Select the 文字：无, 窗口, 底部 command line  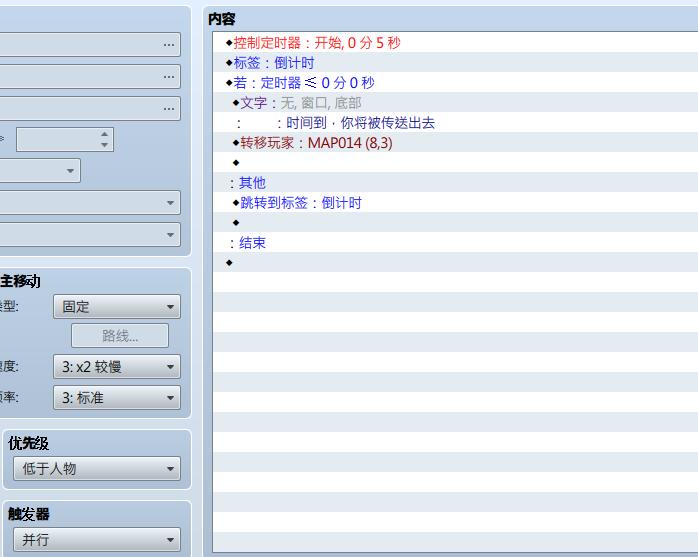tap(455, 103)
